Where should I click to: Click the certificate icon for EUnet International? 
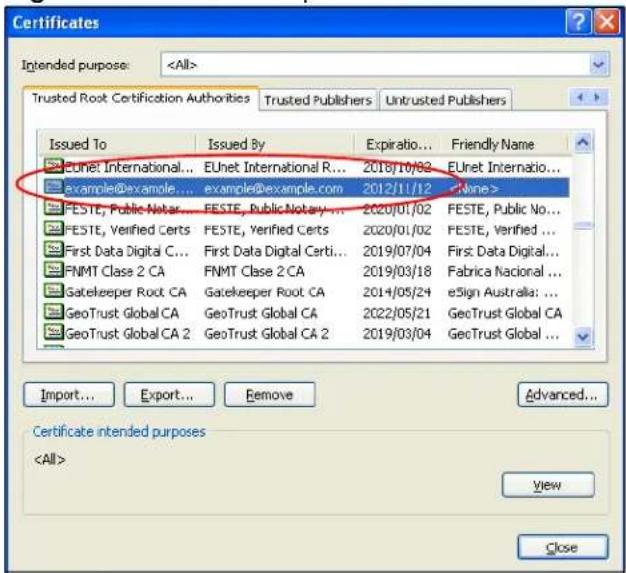53,166
